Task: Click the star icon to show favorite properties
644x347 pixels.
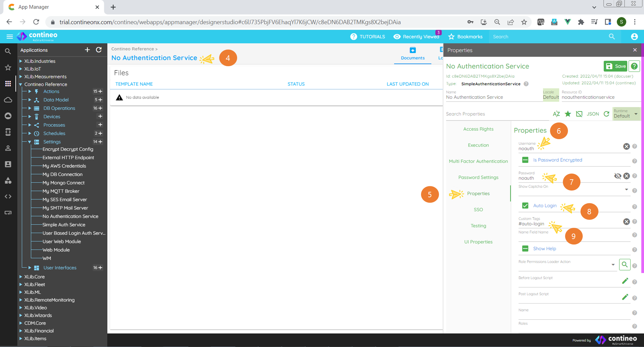Action: point(568,114)
